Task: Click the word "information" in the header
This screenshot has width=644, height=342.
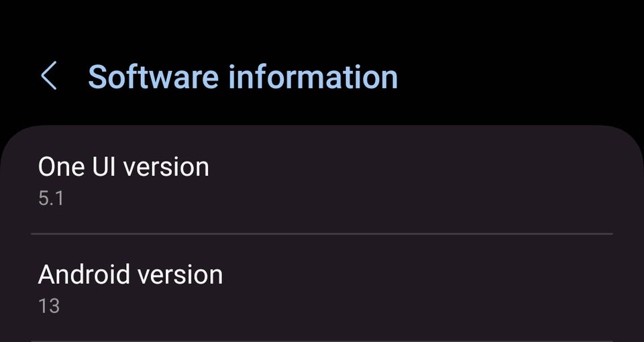Action: (313, 76)
